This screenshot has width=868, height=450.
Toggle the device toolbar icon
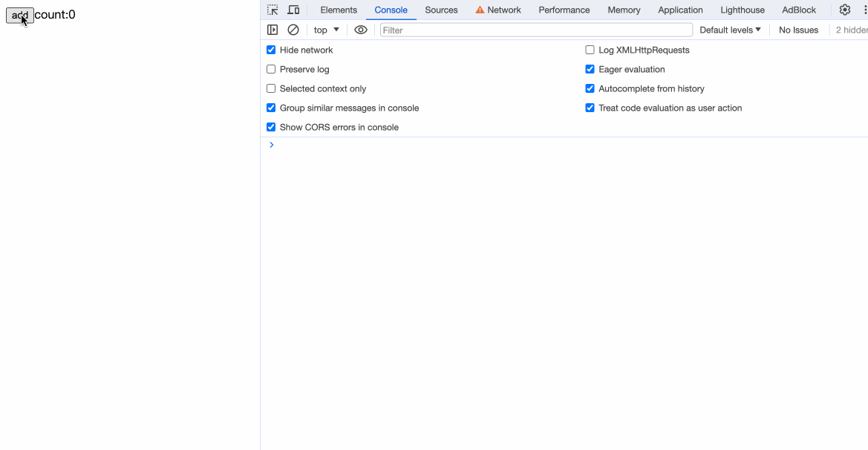pos(293,10)
